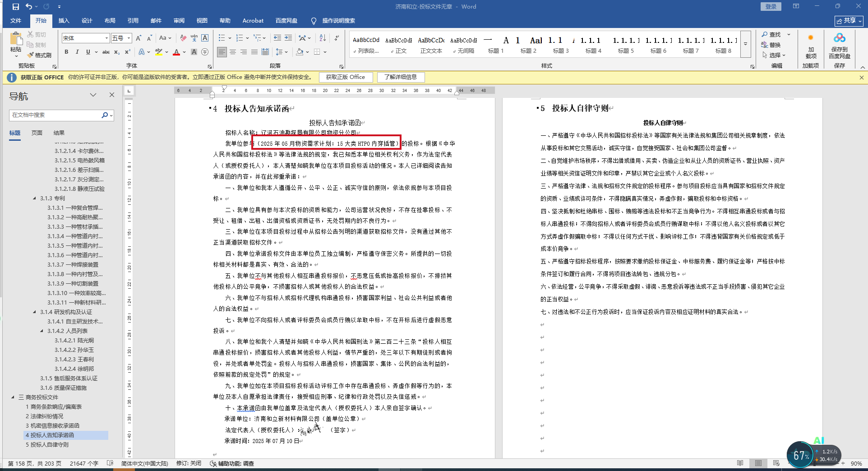The width and height of the screenshot is (868, 471).
Task: Open the proofing check icon in status bar
Action: (x=110, y=463)
